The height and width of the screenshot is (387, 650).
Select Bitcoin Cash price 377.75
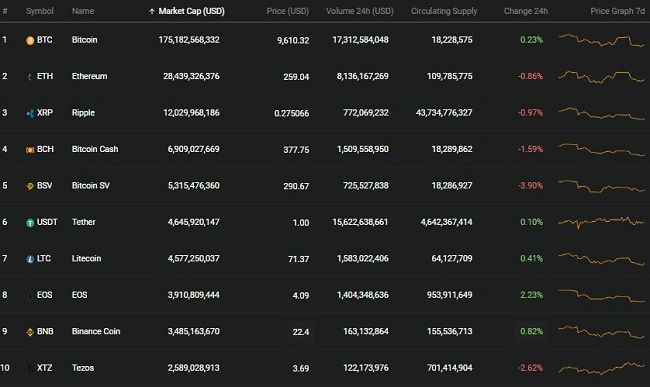click(x=296, y=150)
